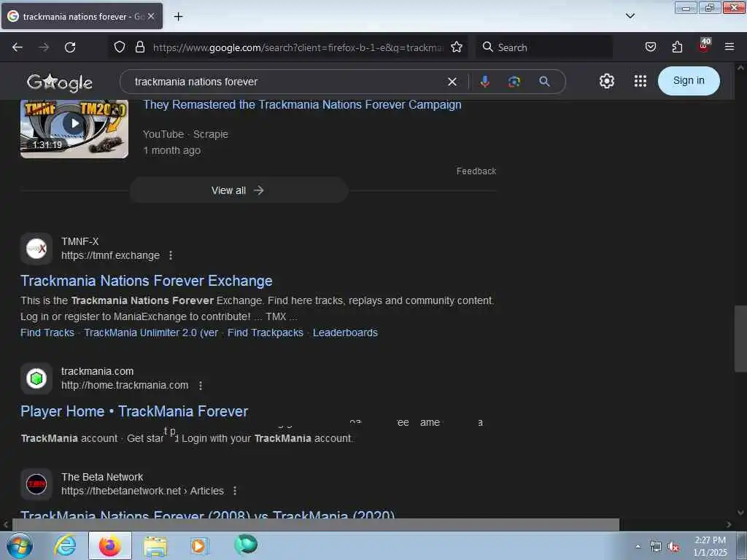This screenshot has height=560, width=747.
Task: Reload the current page
Action: click(x=70, y=47)
